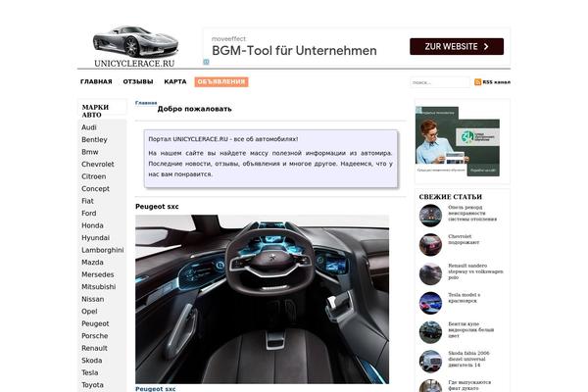Image resolution: width=588 pixels, height=392 pixels.
Task: Select Mazda in car brands list
Action: point(92,263)
